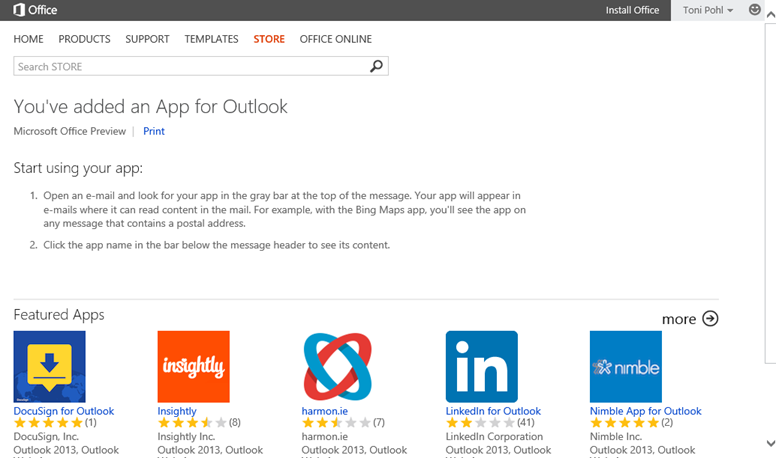The image size is (776, 458).
Task: Open the STORE tab
Action: pos(269,39)
